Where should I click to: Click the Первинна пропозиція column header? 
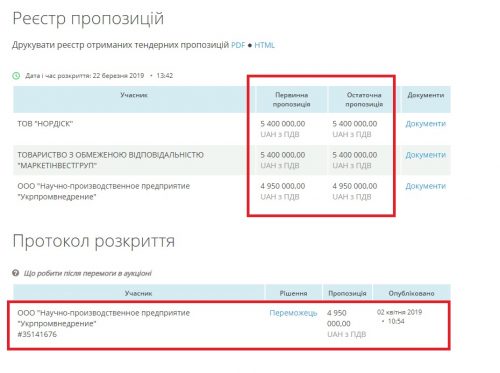tap(291, 100)
